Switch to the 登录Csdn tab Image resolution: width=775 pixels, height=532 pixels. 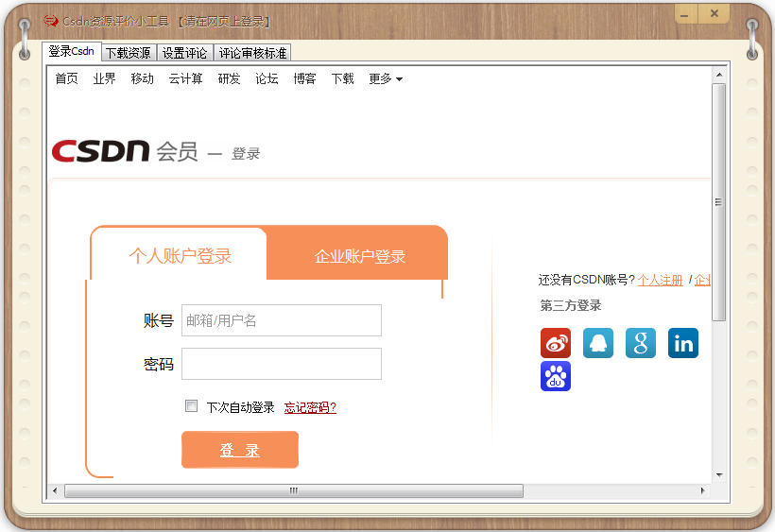coord(71,51)
